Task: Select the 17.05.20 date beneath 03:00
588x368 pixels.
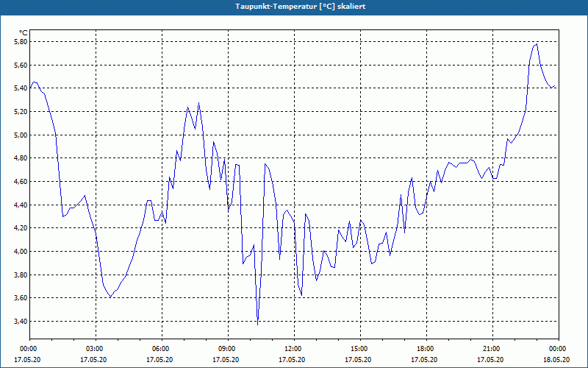Action: pos(93,359)
